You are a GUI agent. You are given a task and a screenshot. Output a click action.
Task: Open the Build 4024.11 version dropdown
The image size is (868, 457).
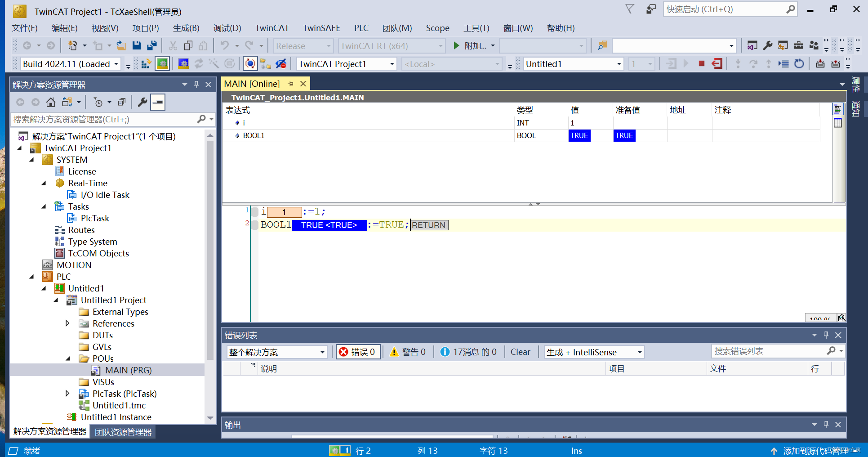116,64
